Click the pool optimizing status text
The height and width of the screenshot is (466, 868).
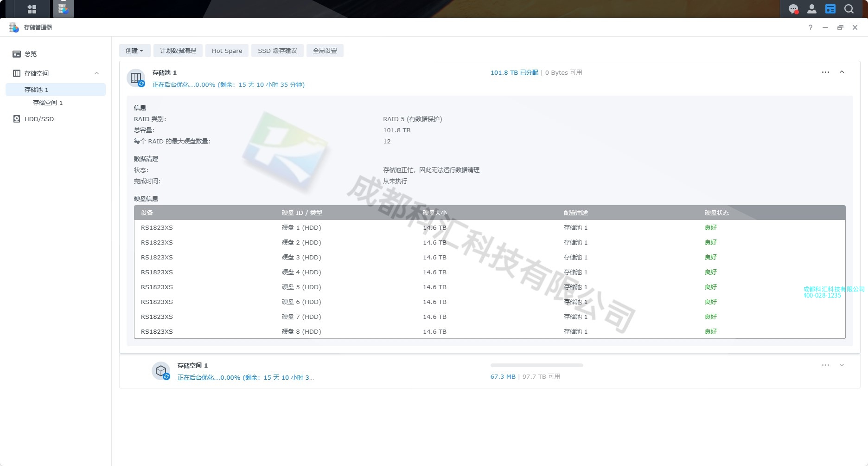(229, 84)
